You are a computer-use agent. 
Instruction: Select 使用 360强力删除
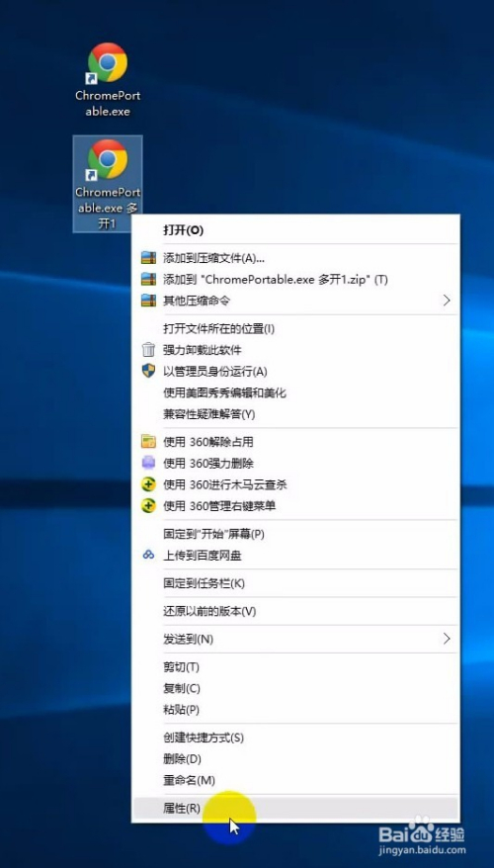(x=295, y=463)
